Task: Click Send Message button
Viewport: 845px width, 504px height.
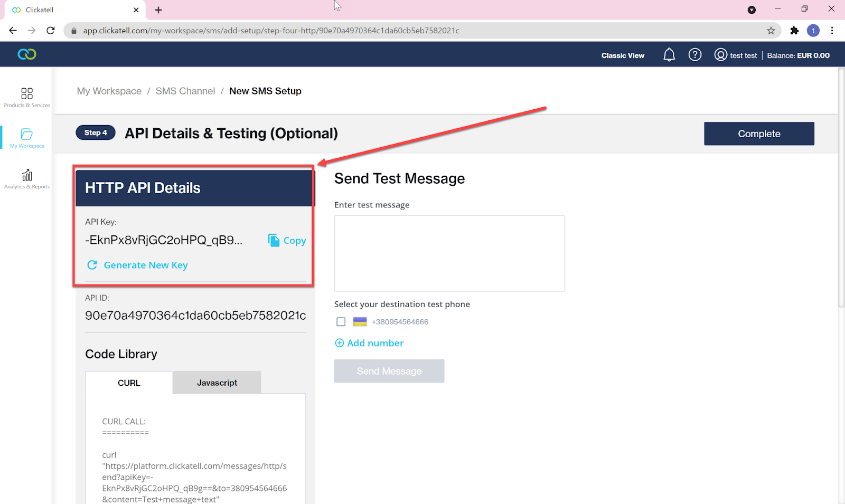Action: coord(389,371)
